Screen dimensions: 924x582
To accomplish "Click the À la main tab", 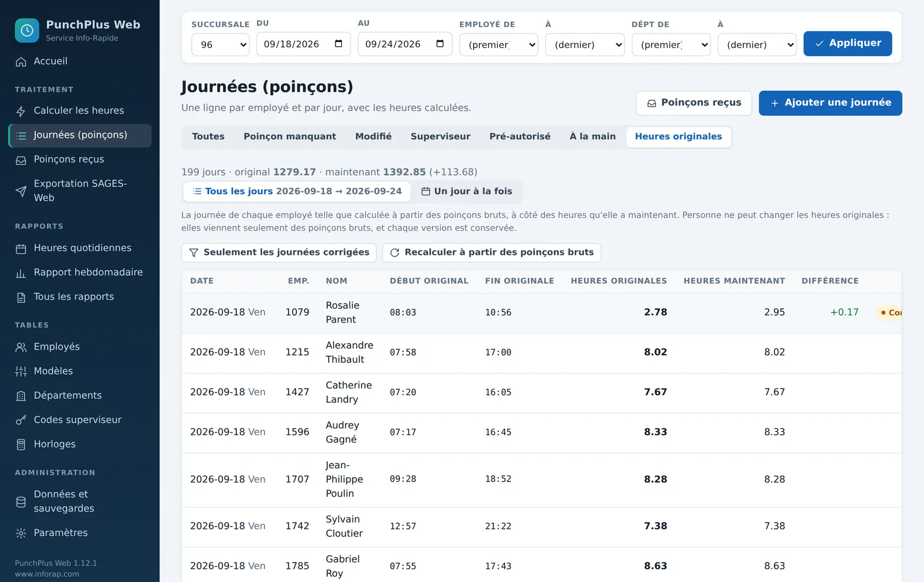I will click(x=593, y=136).
